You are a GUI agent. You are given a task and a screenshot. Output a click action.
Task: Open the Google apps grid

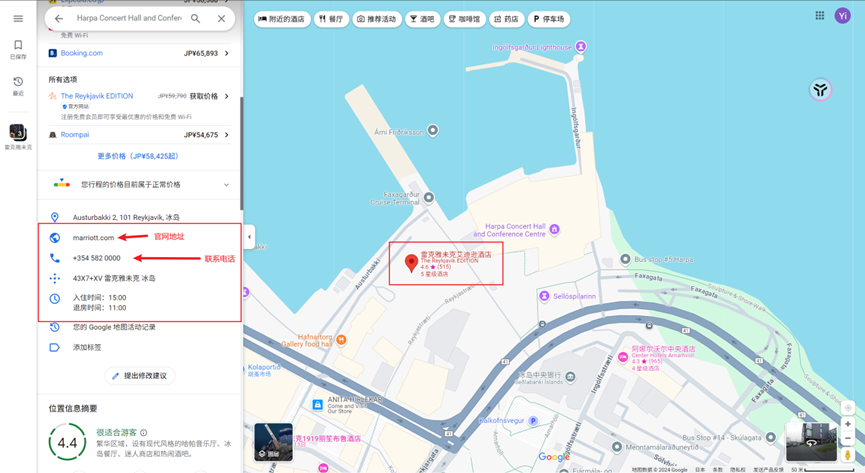tap(820, 15)
